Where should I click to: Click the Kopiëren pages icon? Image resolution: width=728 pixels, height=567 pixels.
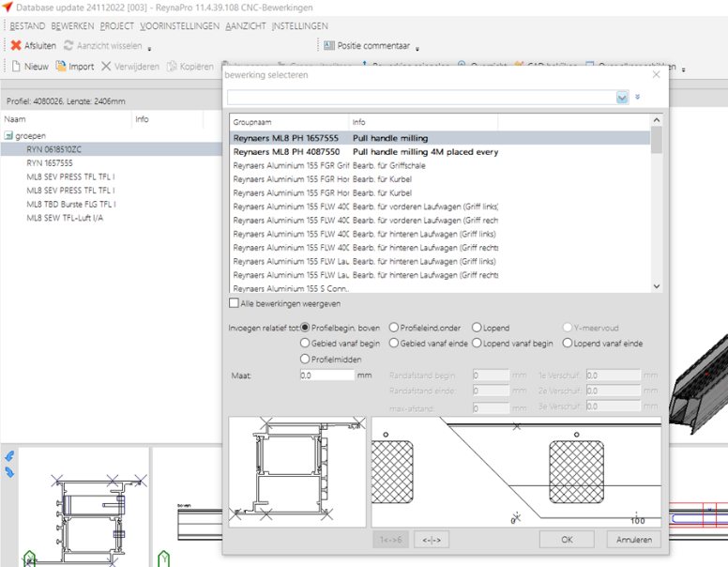click(172, 66)
